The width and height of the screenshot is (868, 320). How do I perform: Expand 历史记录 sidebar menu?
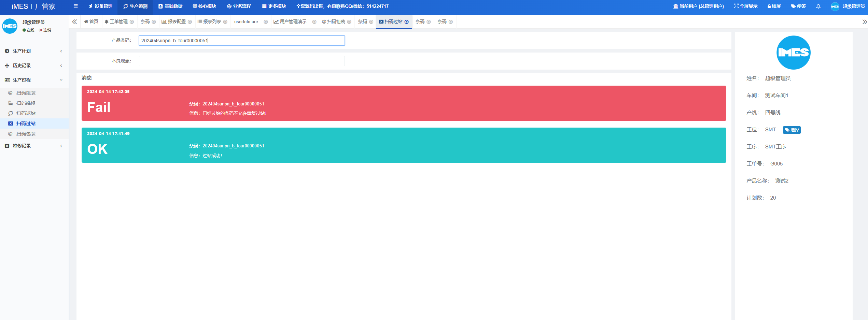(x=34, y=66)
